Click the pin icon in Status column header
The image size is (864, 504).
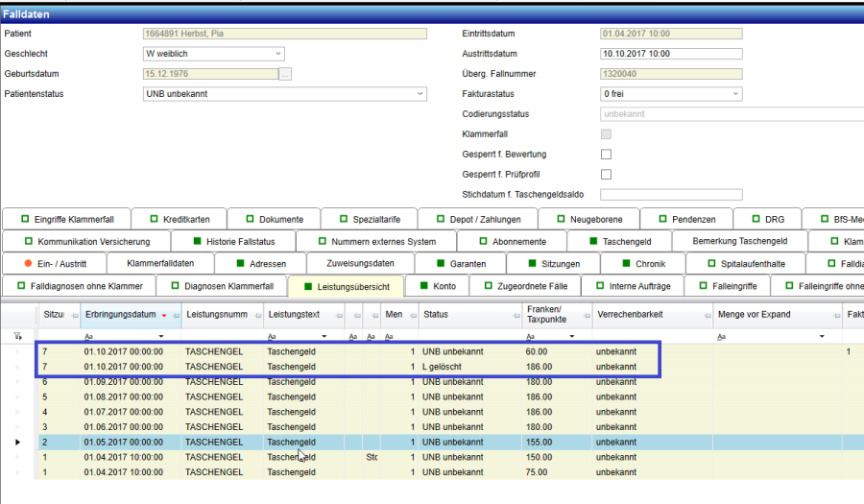pos(515,315)
